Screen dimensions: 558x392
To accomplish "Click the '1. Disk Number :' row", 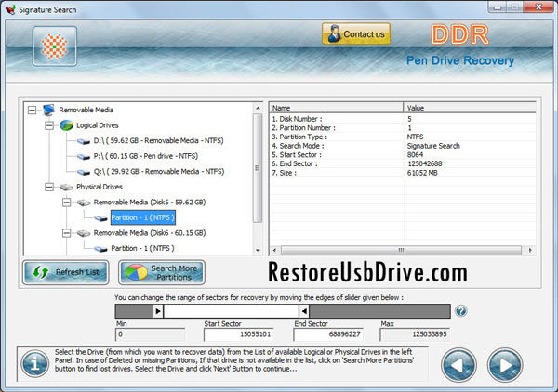I will (x=403, y=119).
